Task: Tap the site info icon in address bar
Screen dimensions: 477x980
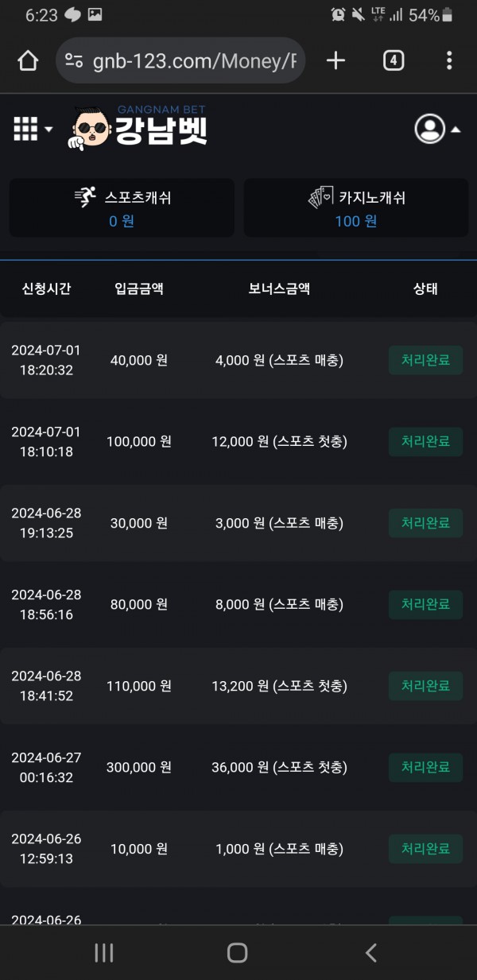Action: 74,61
